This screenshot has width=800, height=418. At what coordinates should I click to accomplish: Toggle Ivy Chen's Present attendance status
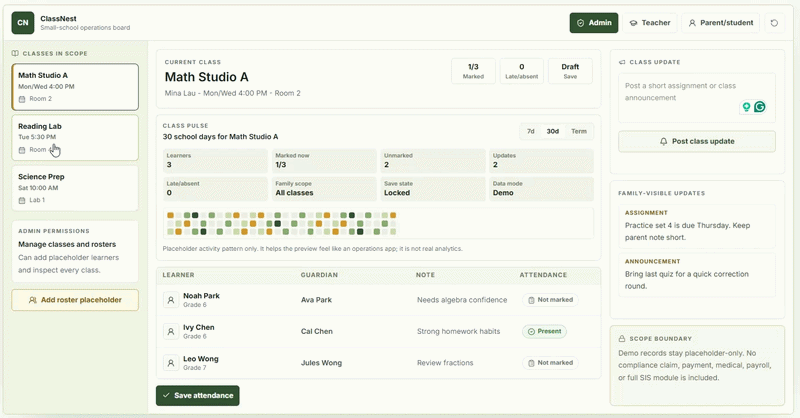pos(544,331)
